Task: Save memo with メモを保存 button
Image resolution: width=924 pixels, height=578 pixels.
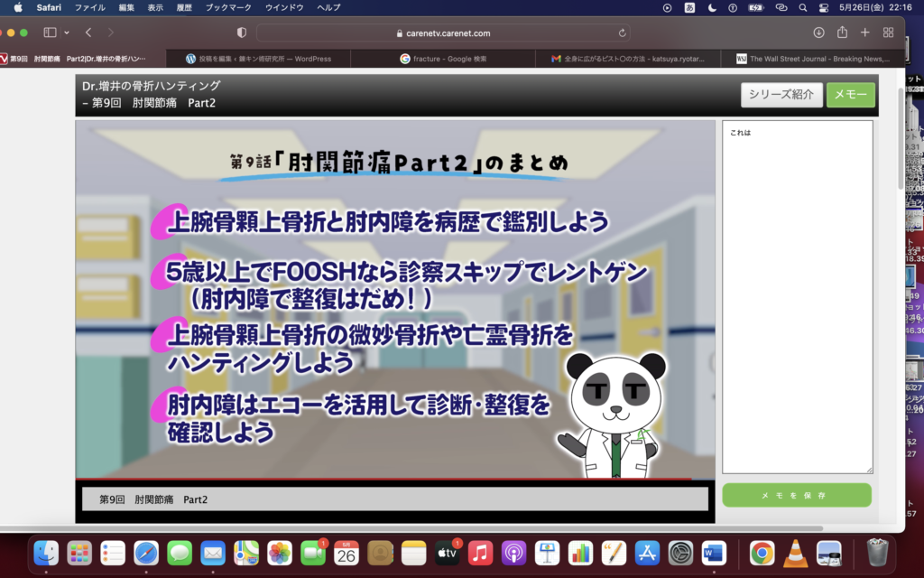Action: pyautogui.click(x=796, y=496)
